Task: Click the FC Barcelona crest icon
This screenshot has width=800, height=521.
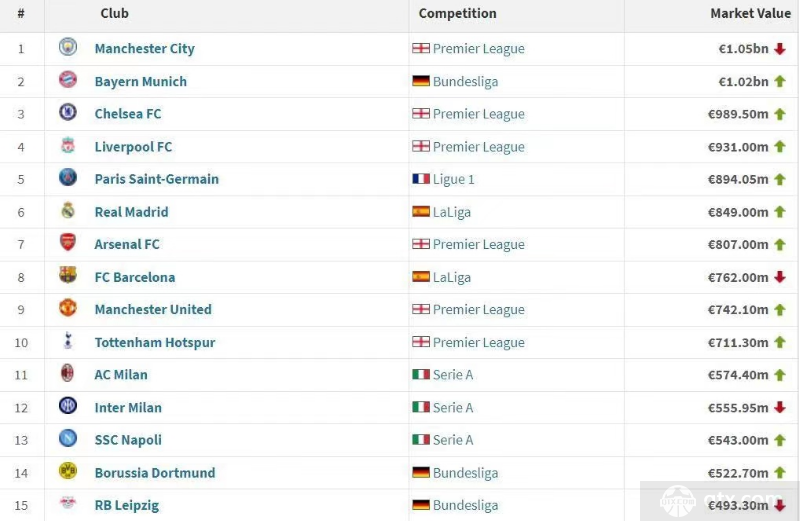Action: point(68,275)
